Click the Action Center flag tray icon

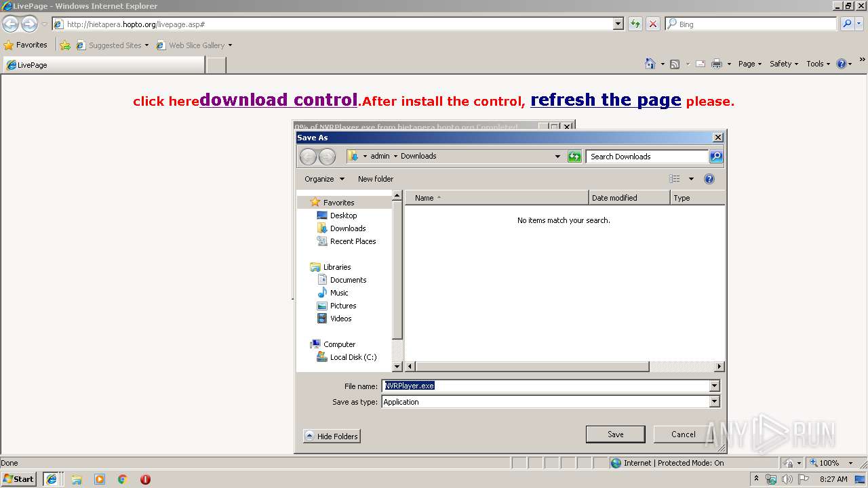[x=803, y=479]
